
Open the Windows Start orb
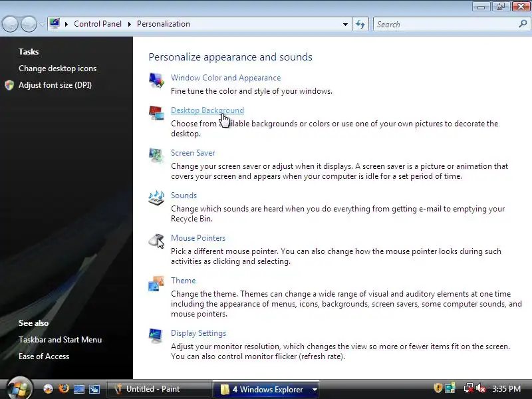(20, 388)
